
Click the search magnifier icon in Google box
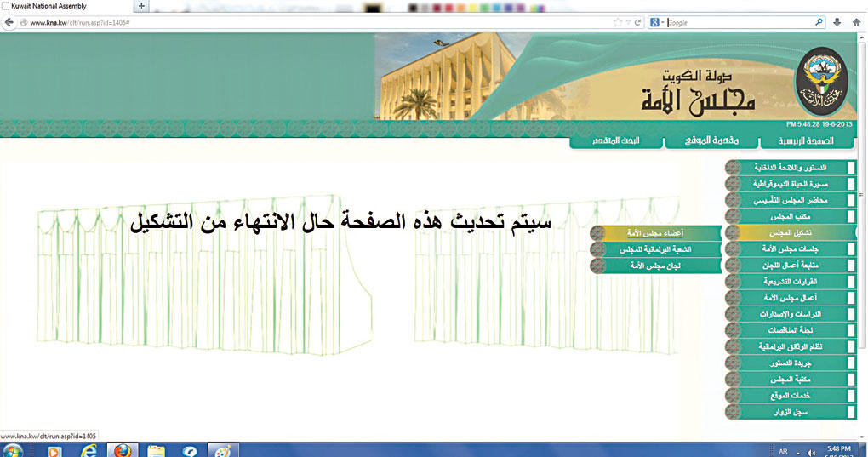tap(819, 22)
